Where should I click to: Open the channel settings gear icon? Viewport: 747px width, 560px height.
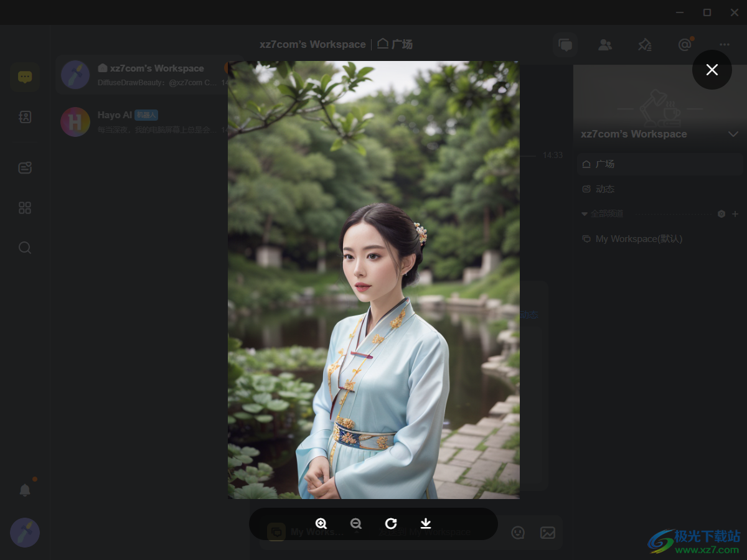point(721,214)
